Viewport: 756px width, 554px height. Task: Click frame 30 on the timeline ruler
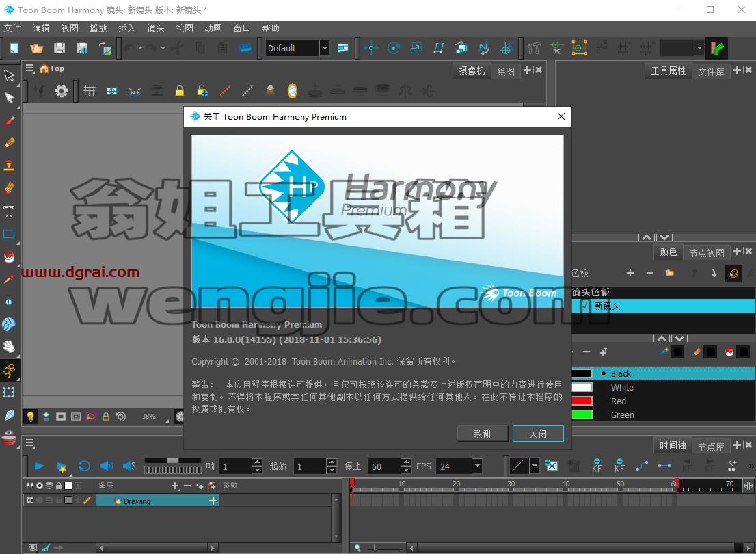511,485
